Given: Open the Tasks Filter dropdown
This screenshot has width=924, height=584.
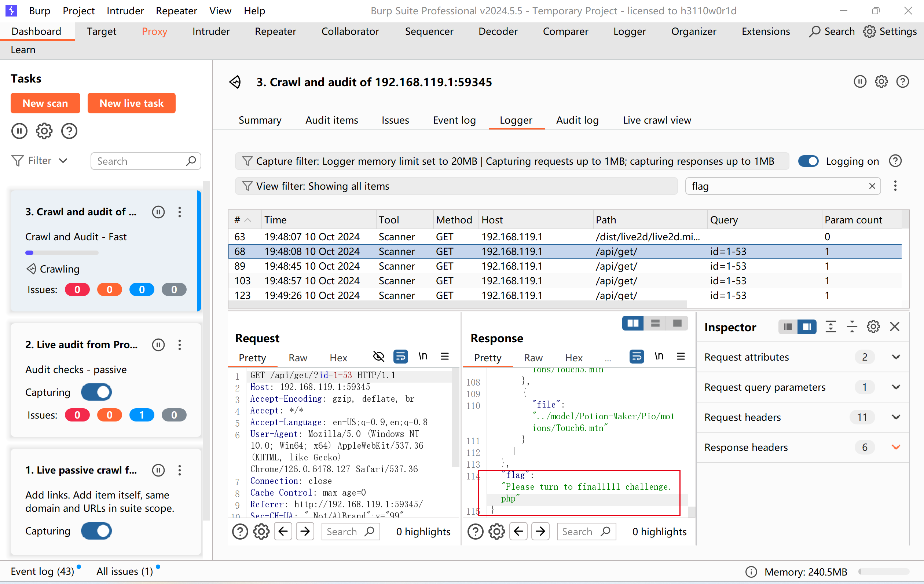Looking at the screenshot, I should pyautogui.click(x=40, y=161).
